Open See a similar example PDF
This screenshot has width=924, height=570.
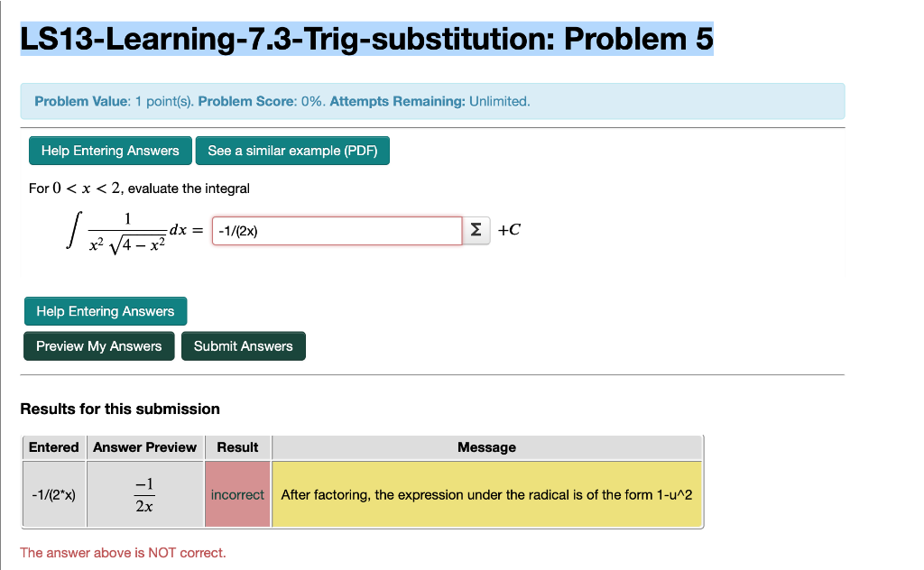pyautogui.click(x=292, y=151)
